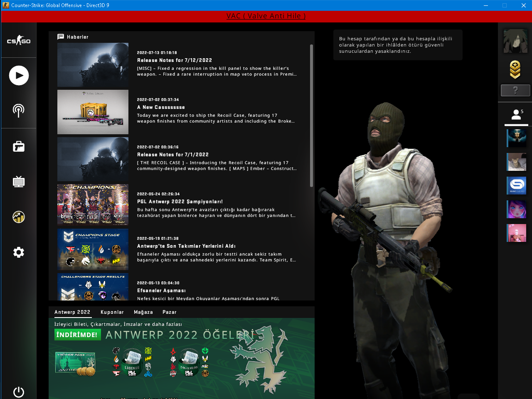Screen dimensions: 532x399
Task: Open the settings gear icon
Action: click(x=19, y=252)
